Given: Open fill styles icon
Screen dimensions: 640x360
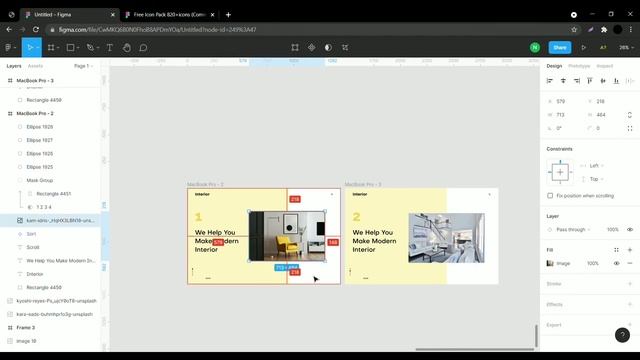Looking at the screenshot, I should click(x=616, y=250).
